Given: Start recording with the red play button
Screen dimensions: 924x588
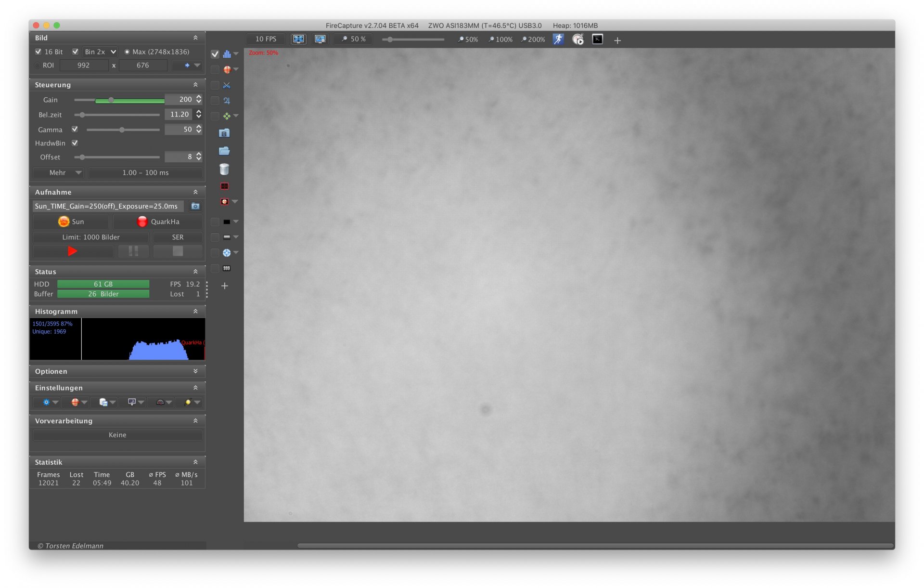Looking at the screenshot, I should point(73,251).
